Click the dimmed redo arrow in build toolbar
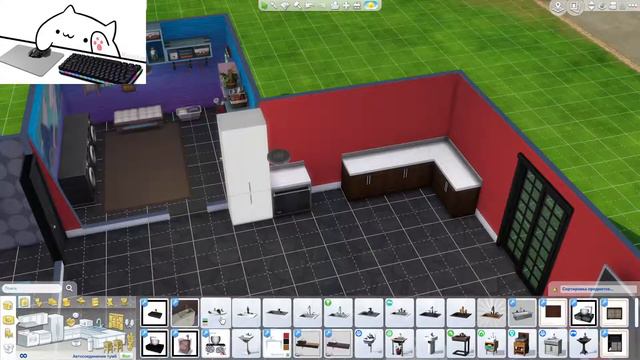Viewport: 640px width, 360px height. click(x=322, y=5)
